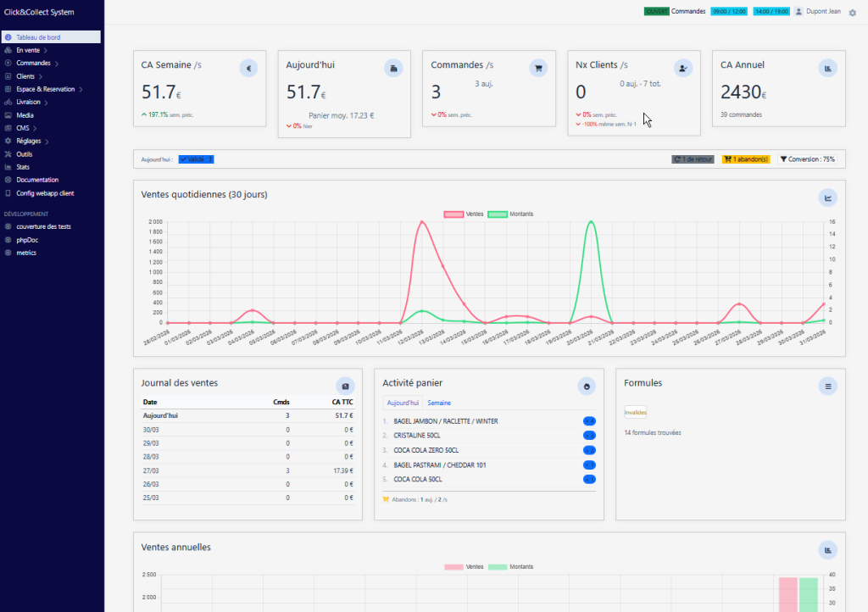The width and height of the screenshot is (868, 612).
Task: Click the fire icon in Activité panier
Action: click(x=586, y=386)
